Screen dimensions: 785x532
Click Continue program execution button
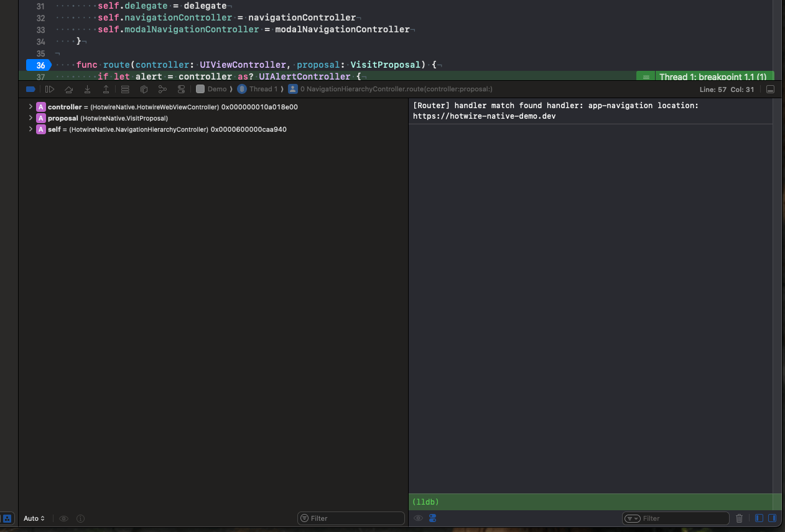(50, 89)
